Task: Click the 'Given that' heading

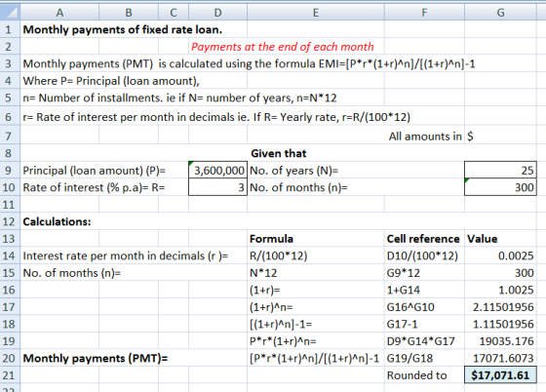Action: click(x=279, y=153)
